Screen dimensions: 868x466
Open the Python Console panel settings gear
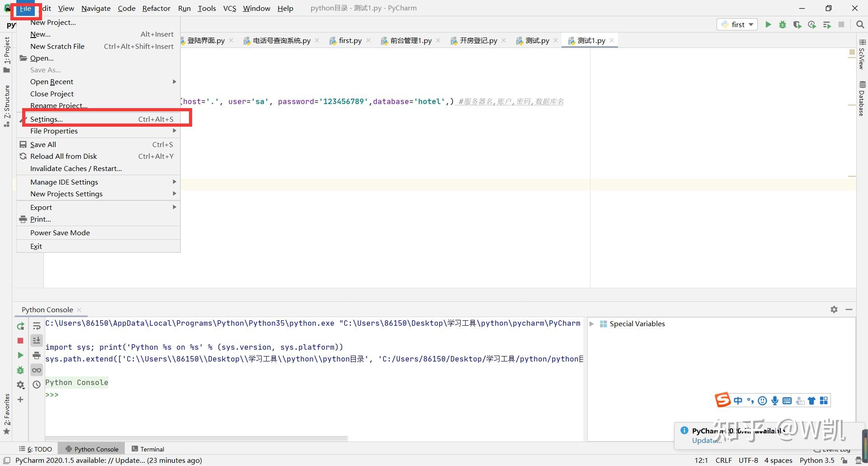tap(834, 309)
